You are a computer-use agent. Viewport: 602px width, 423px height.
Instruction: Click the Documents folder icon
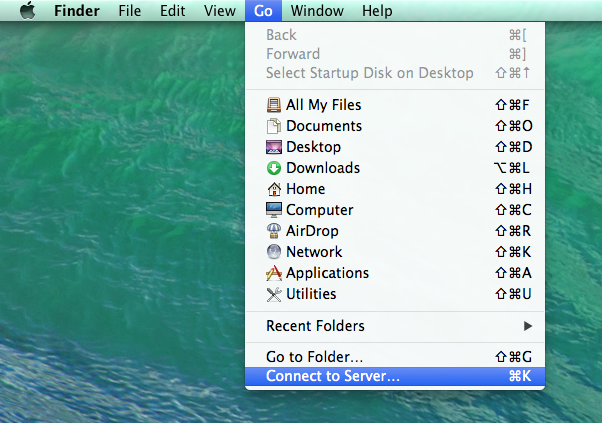(274, 126)
